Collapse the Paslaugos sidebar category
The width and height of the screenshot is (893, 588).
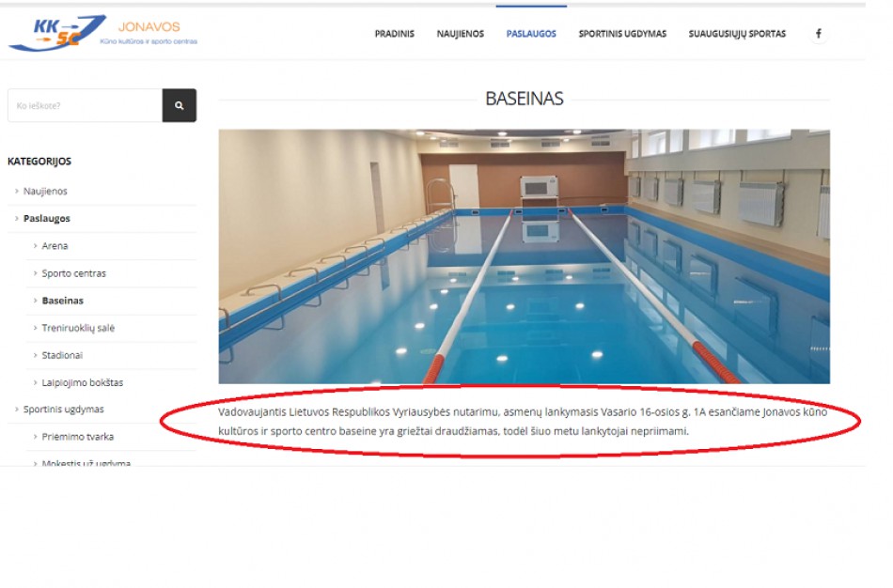(x=46, y=219)
